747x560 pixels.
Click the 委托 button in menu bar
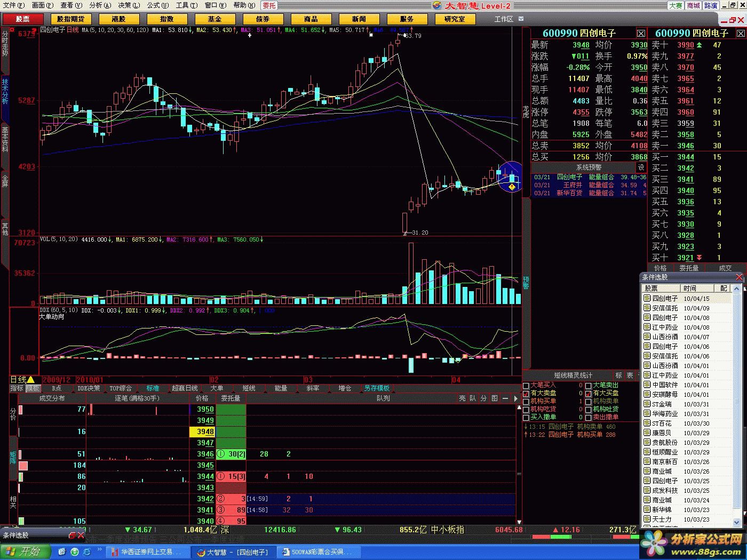[x=269, y=5]
